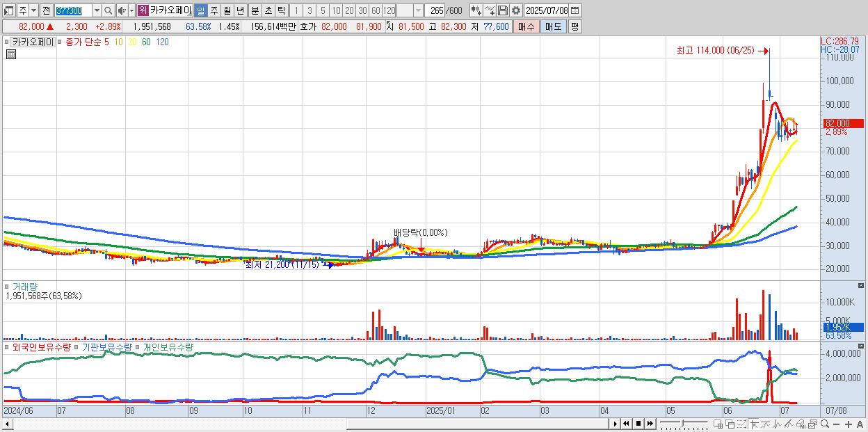Fast-forward the chart replay
This screenshot has height=432, width=868.
(x=649, y=424)
